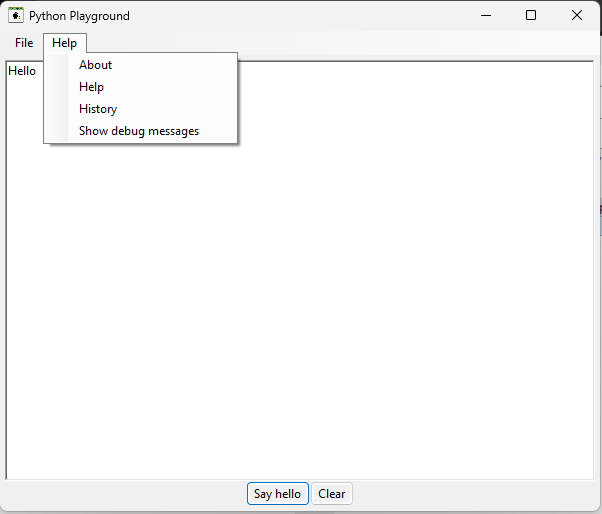Click the Clear button
The height and width of the screenshot is (514, 602).
point(332,494)
